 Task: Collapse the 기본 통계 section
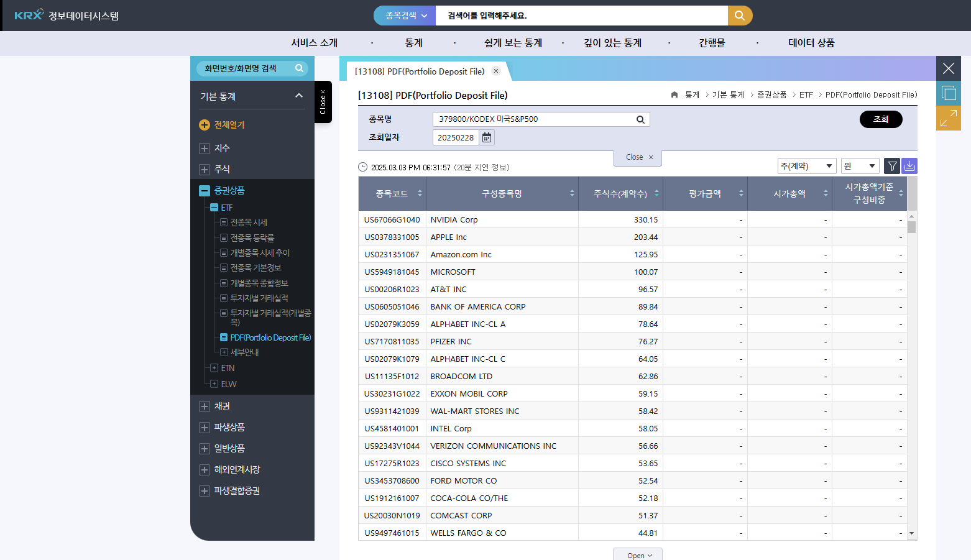click(299, 96)
